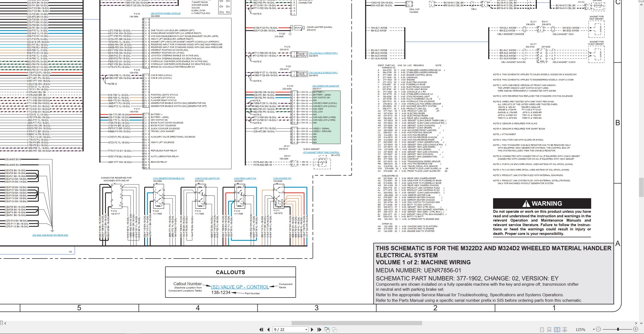This screenshot has width=644, height=334.
Task: Click the CBL1-MAGNET 2XAWG6 label
Action: [x=511, y=34]
